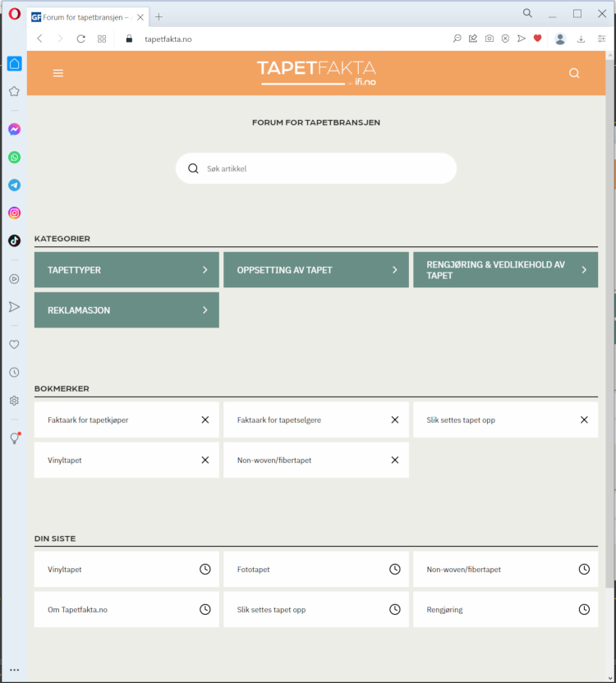Expand the Tapettyper category
The height and width of the screenshot is (683, 616).
pyautogui.click(x=126, y=270)
